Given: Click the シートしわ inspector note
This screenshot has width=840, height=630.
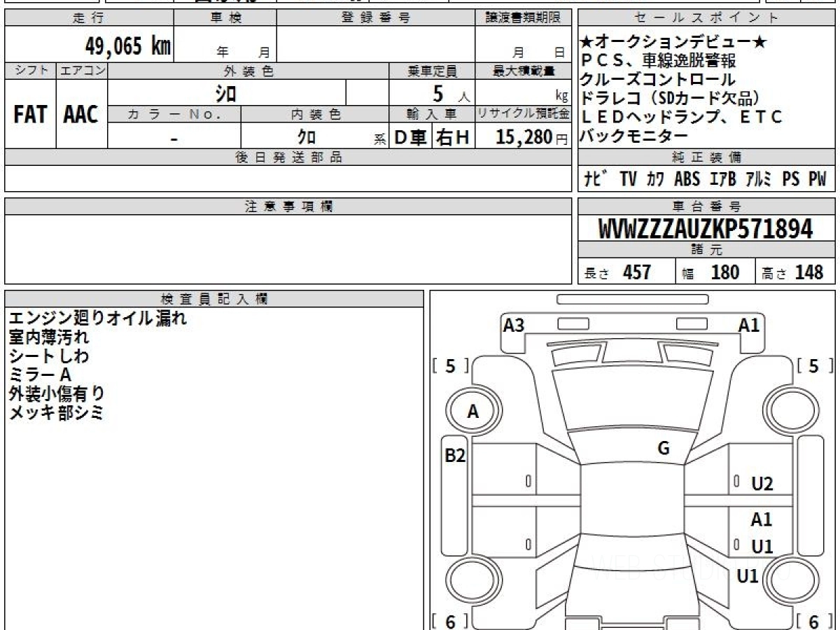Looking at the screenshot, I should [49, 356].
